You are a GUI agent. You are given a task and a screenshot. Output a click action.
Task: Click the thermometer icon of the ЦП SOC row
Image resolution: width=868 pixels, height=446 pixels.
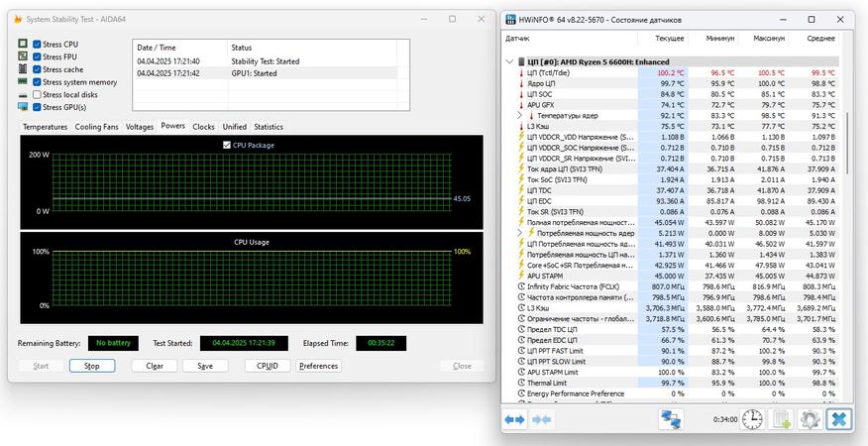point(521,94)
